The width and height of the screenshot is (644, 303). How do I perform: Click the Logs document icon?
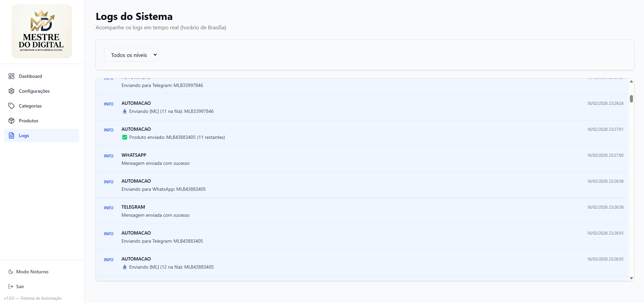11,135
